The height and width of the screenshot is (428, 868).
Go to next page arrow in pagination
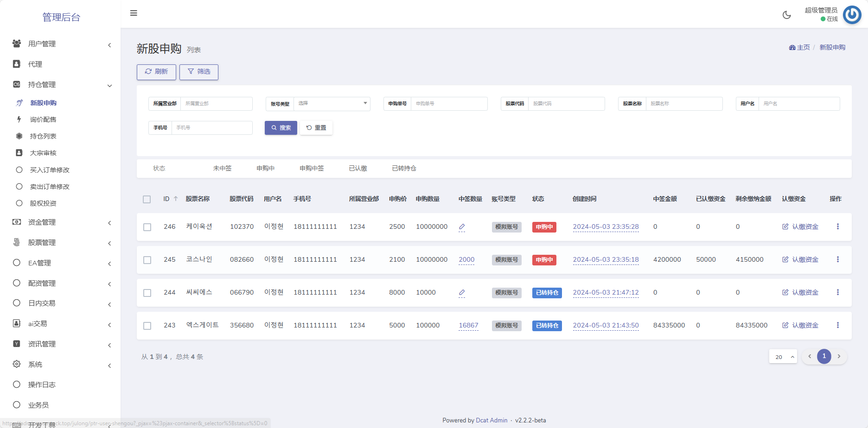(x=839, y=356)
